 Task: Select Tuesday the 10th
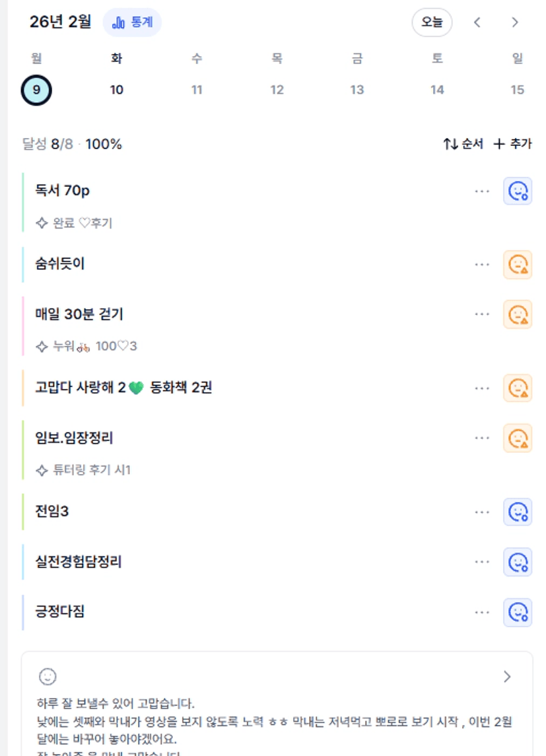(117, 90)
